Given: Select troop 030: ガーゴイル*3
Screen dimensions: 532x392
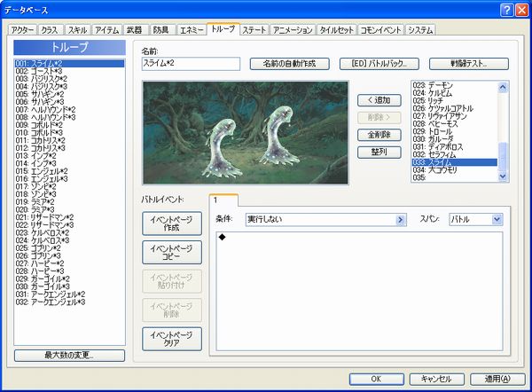Looking at the screenshot, I should [69, 286].
